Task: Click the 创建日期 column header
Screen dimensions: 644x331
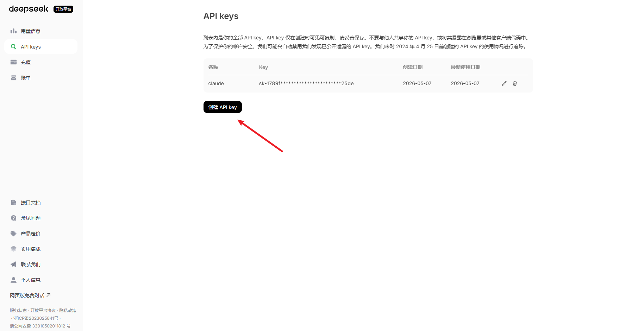Action: (x=413, y=67)
